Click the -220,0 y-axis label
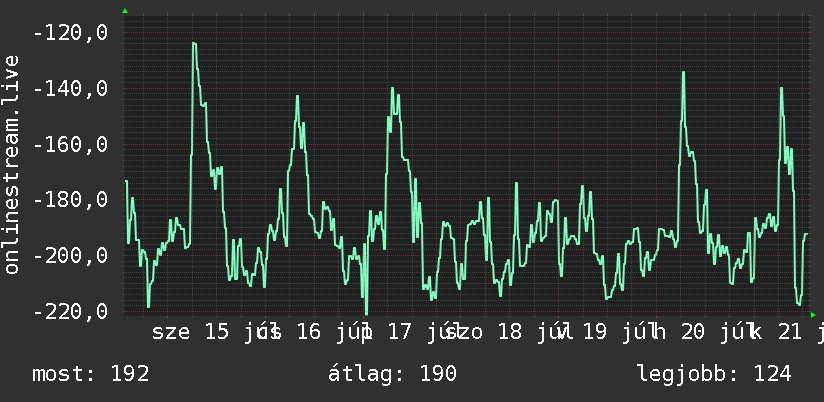The height and width of the screenshot is (402, 824). click(70, 312)
